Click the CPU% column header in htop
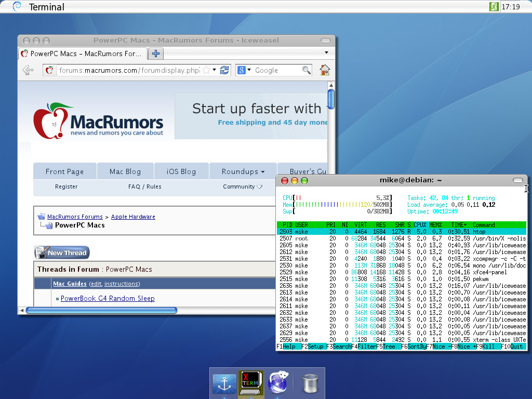This screenshot has width=532, height=399. [420, 225]
